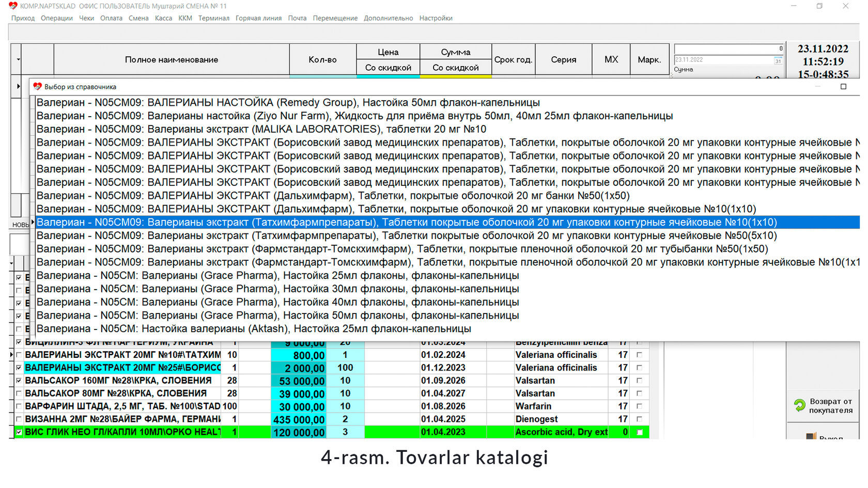Select Дальхимфарм entry with ячейковые №10(1x10)

447,209
